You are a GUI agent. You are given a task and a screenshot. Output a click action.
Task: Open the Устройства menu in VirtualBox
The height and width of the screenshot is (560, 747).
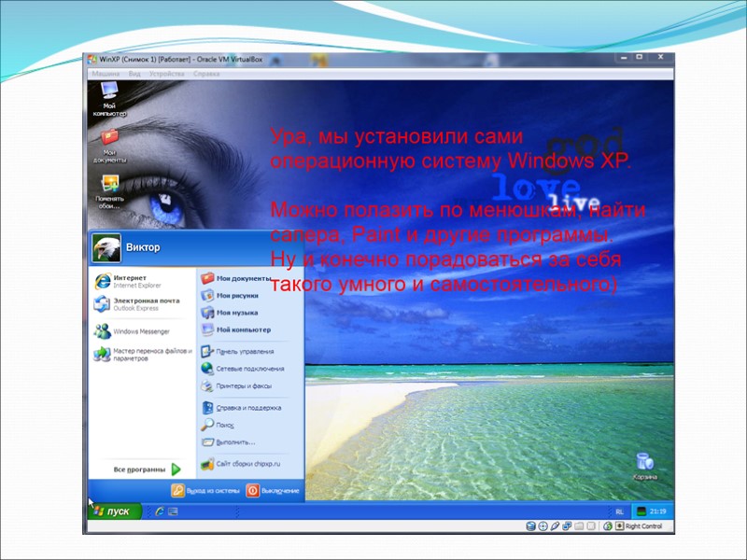[x=167, y=74]
